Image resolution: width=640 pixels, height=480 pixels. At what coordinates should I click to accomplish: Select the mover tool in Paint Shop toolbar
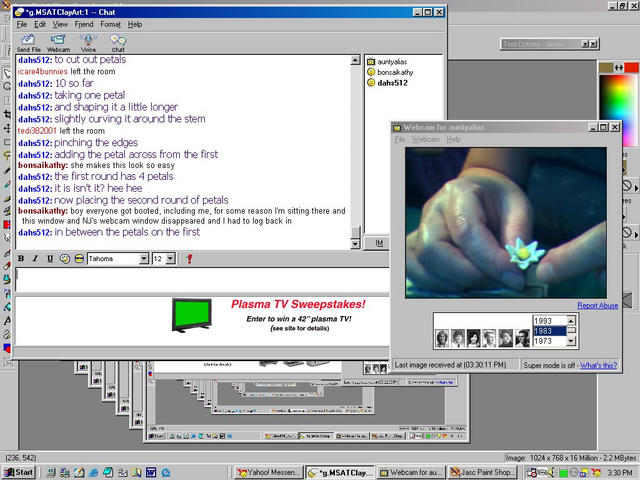click(7, 128)
